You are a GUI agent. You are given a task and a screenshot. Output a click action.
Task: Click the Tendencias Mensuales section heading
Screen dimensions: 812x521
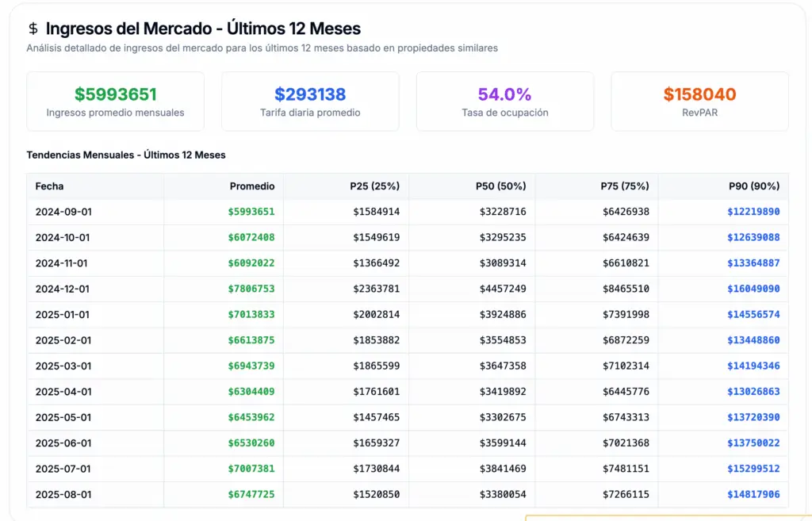[126, 155]
